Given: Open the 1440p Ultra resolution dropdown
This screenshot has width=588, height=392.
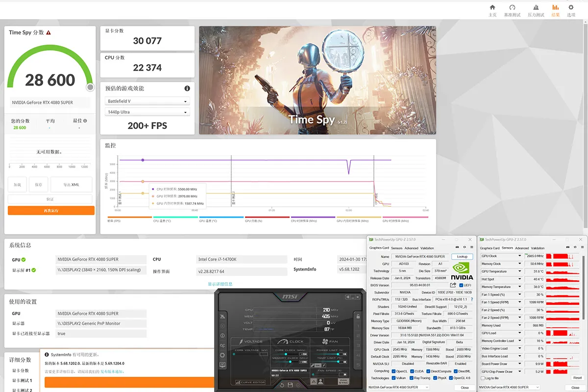Looking at the screenshot, I should coord(147,112).
